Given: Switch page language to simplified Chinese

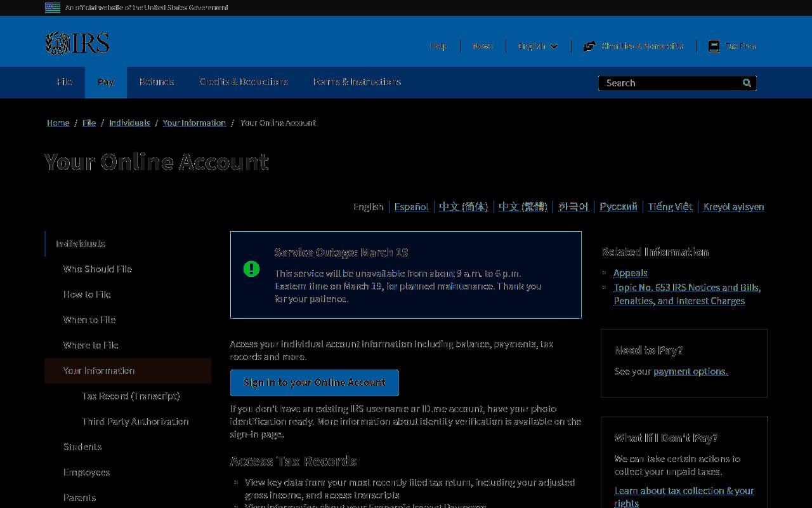Looking at the screenshot, I should [x=464, y=206].
